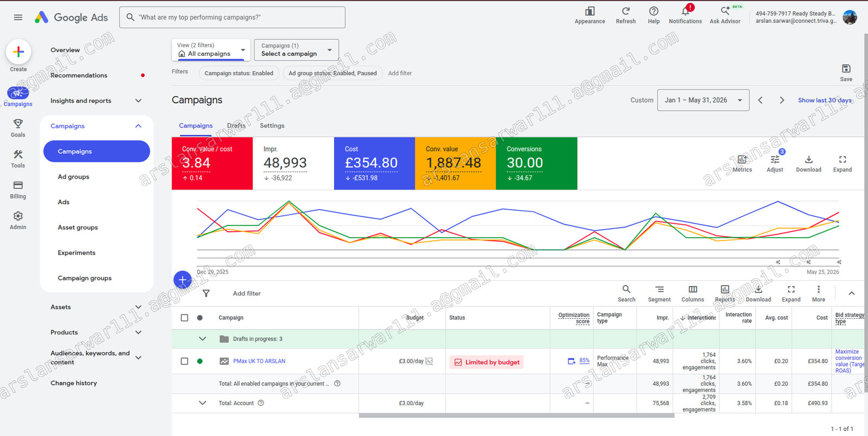
Task: Save the current view
Action: point(846,72)
